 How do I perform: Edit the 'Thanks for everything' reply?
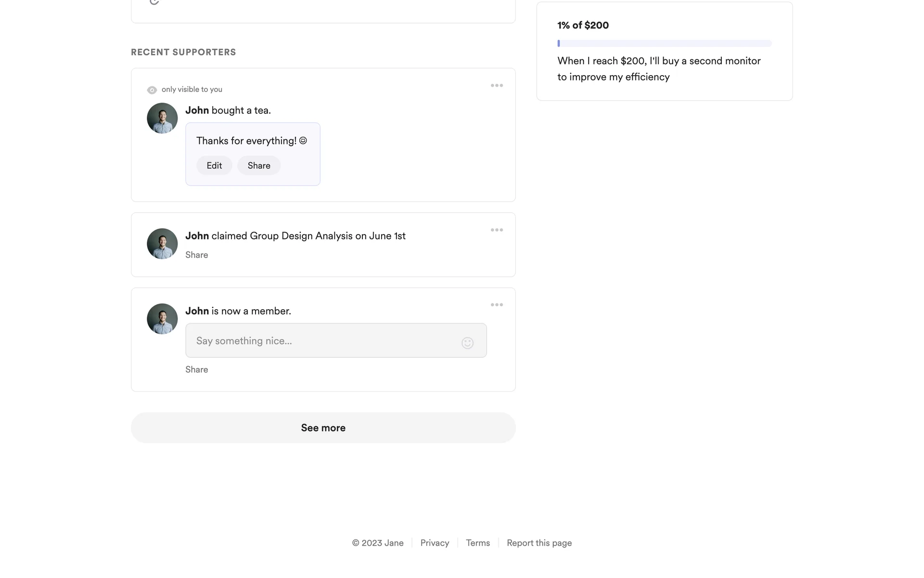(x=214, y=166)
